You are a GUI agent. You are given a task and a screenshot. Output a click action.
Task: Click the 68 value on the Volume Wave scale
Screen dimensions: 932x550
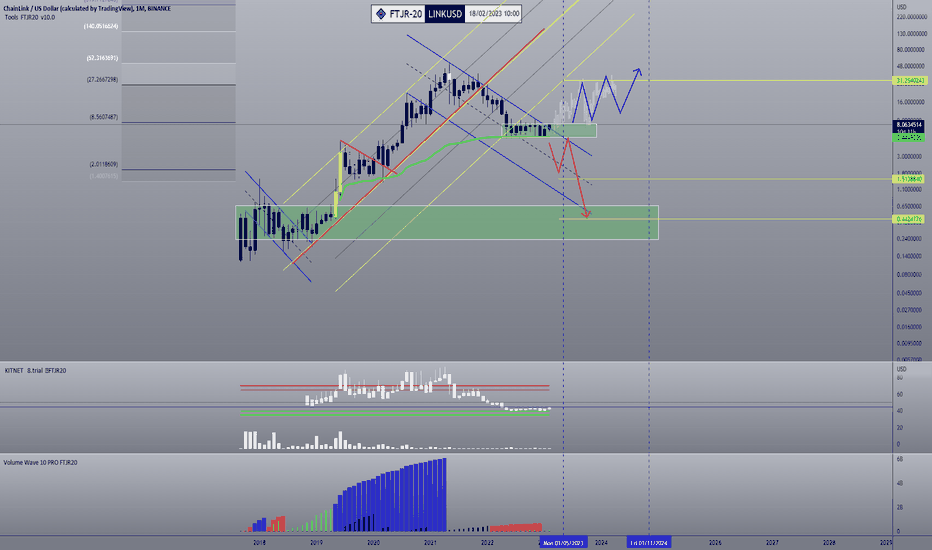coord(899,459)
